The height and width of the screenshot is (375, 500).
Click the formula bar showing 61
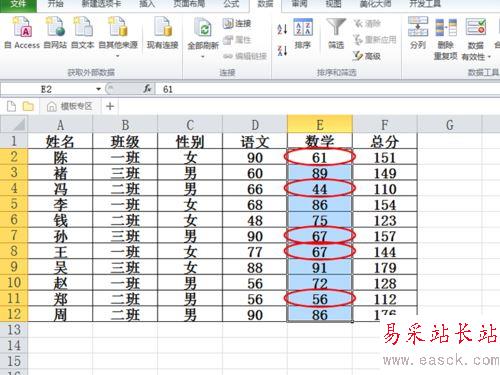(x=327, y=89)
